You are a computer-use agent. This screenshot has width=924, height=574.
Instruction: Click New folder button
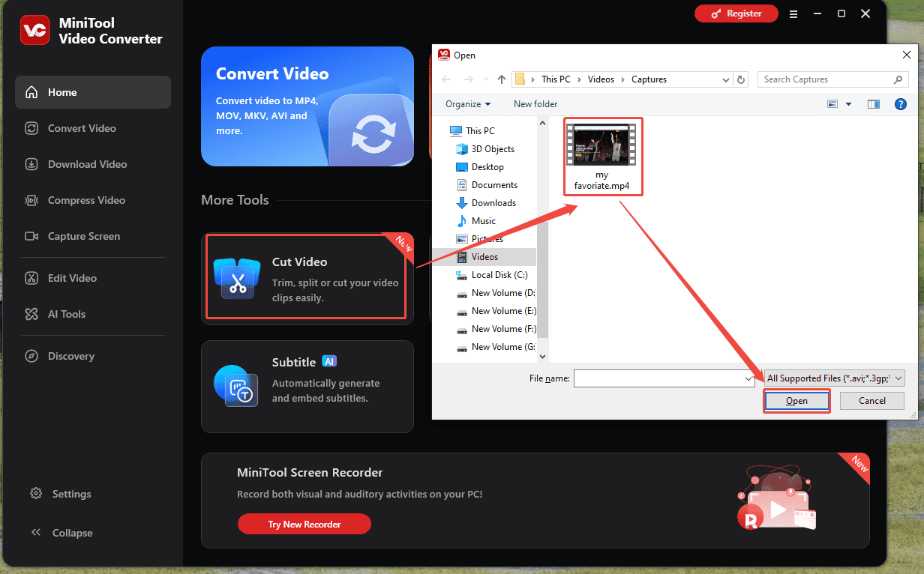coord(535,104)
